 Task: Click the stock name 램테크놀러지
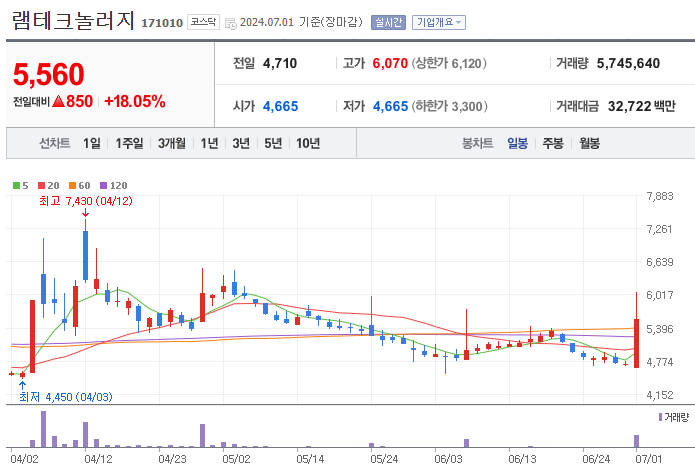pyautogui.click(x=73, y=20)
